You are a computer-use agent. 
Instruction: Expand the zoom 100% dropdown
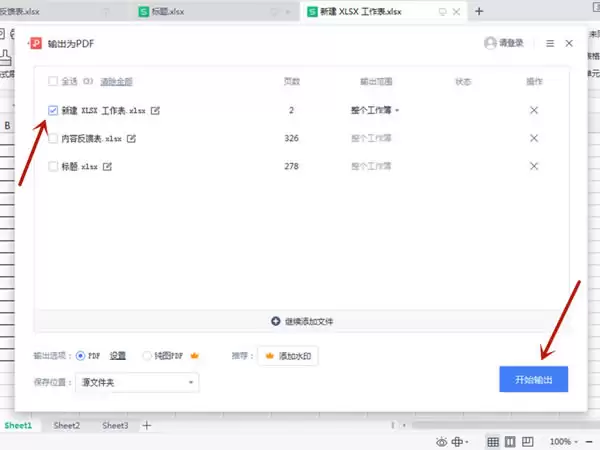564,442
